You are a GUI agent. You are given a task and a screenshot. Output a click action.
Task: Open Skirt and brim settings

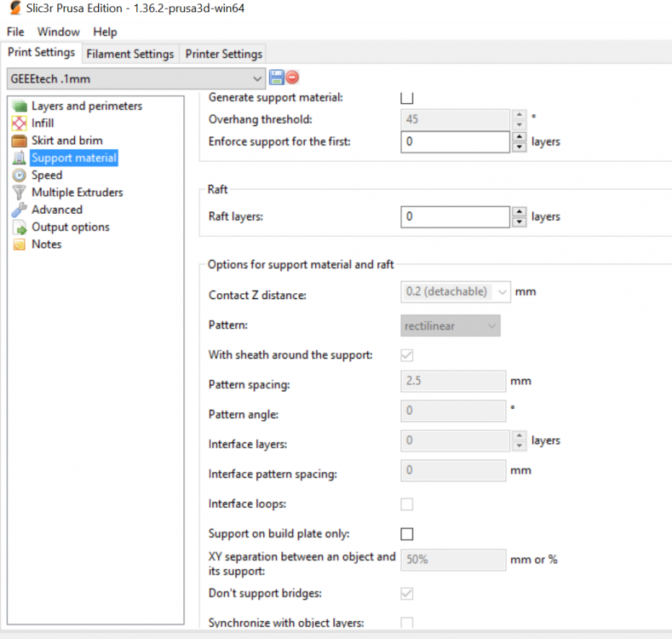(x=66, y=141)
